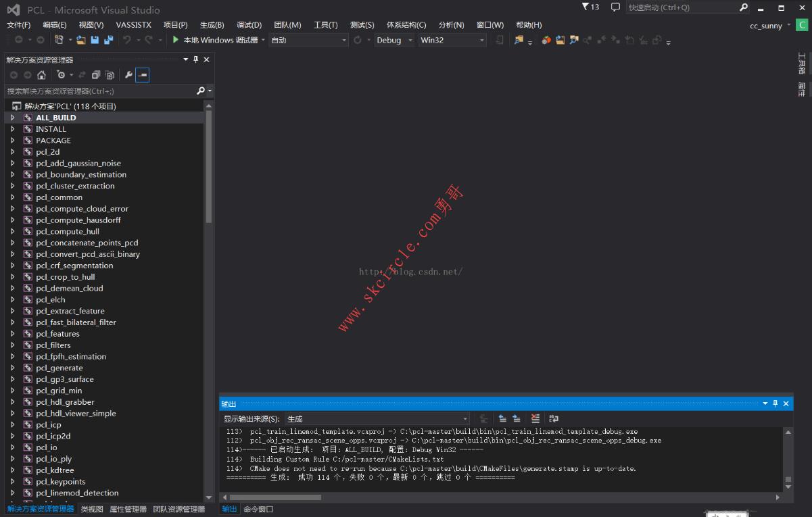Click the green C user avatar

click(801, 26)
